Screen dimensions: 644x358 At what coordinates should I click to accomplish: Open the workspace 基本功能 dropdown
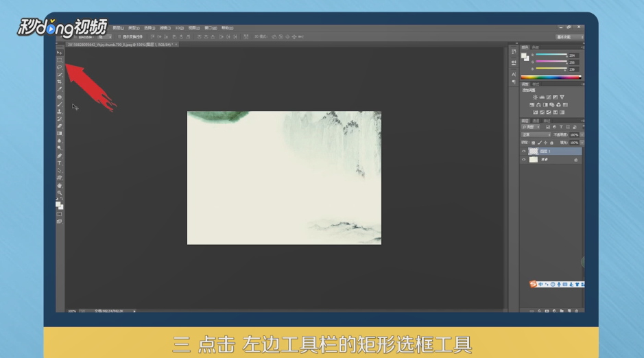570,37
